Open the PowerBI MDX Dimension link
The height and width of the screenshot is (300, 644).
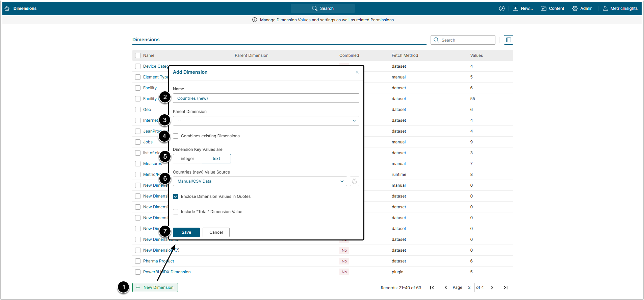(x=167, y=272)
